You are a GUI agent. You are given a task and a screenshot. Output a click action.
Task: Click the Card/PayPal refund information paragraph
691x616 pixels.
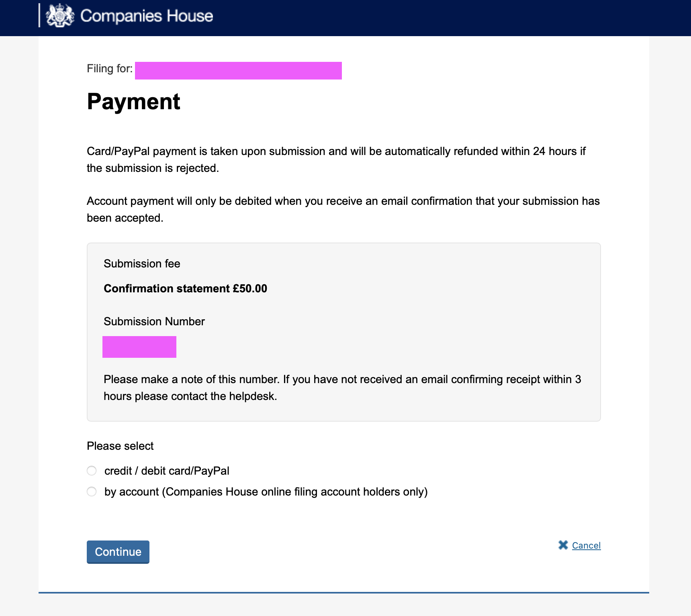[x=336, y=159]
